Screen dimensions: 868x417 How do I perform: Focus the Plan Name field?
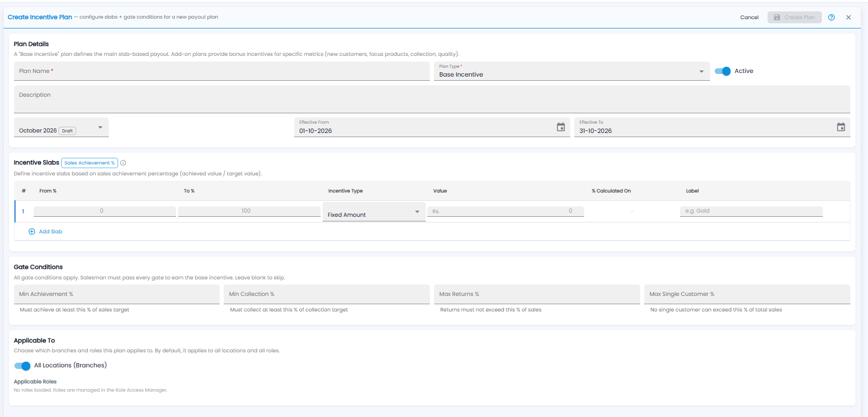tap(222, 71)
